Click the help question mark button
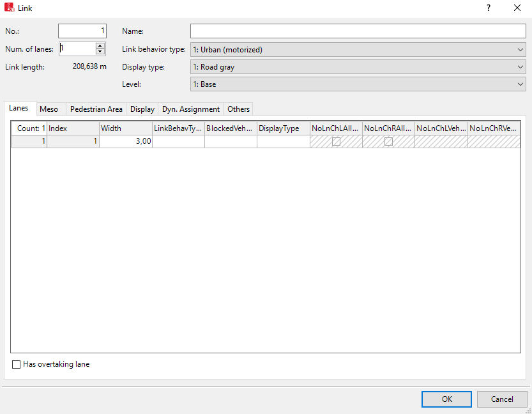 point(488,8)
